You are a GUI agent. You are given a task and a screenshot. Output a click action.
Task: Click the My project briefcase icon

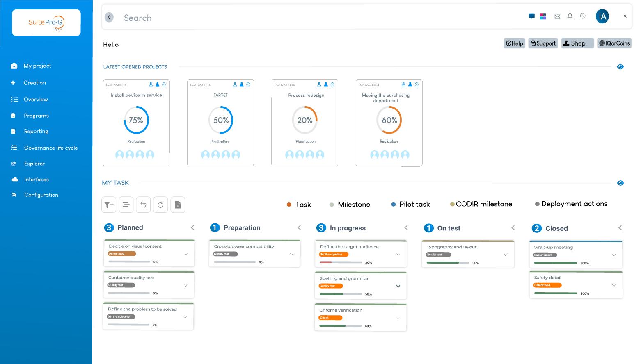tap(14, 66)
